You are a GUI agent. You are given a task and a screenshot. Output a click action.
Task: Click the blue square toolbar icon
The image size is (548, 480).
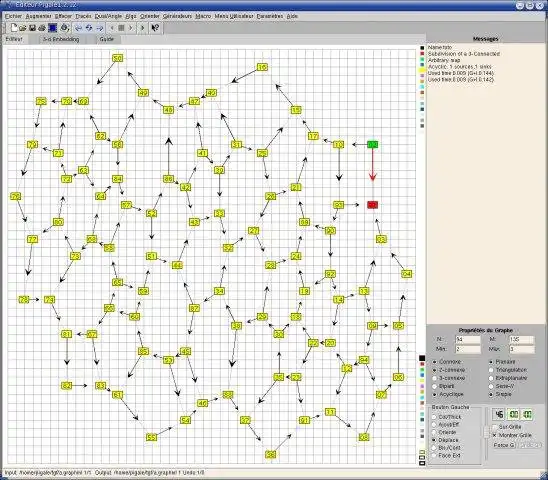53,28
